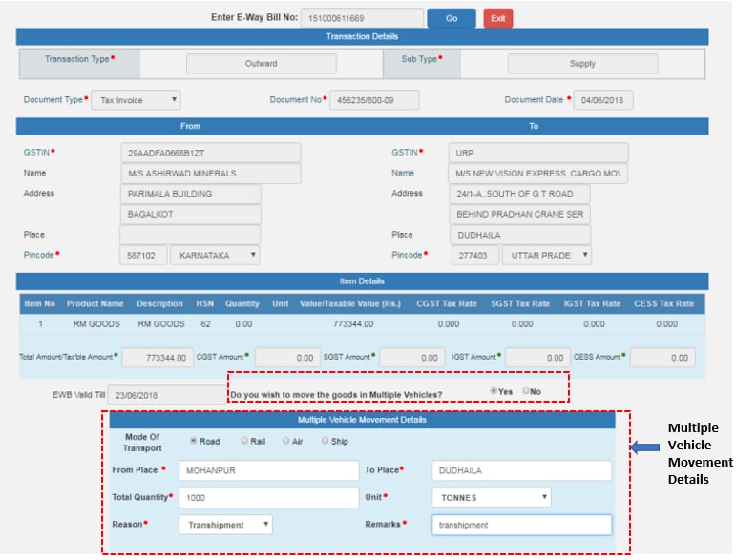Click the EWB Valid Till 23/06/2018 field
Screen dimensions: 736x560
(168, 395)
